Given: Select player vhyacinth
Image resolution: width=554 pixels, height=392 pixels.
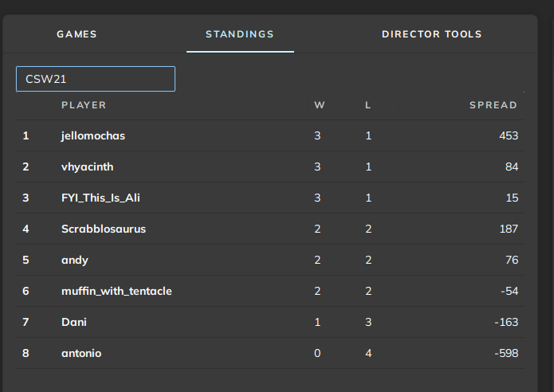Looking at the screenshot, I should tap(88, 167).
